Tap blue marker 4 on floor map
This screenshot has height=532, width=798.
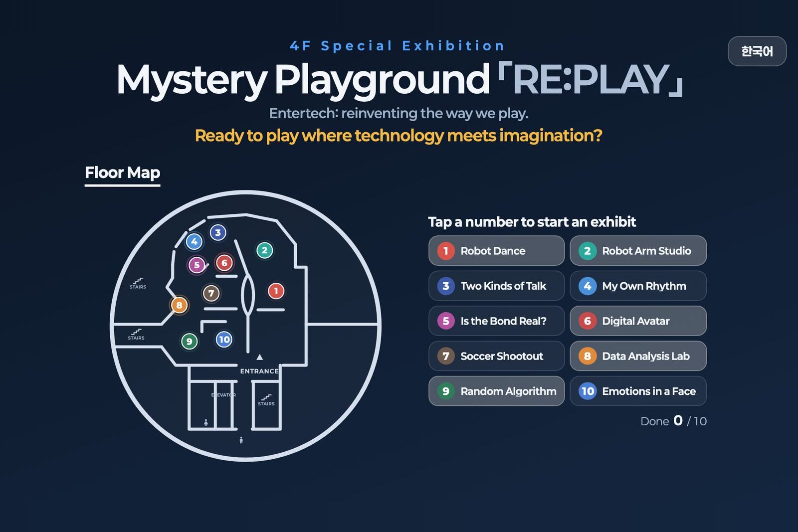(x=194, y=242)
